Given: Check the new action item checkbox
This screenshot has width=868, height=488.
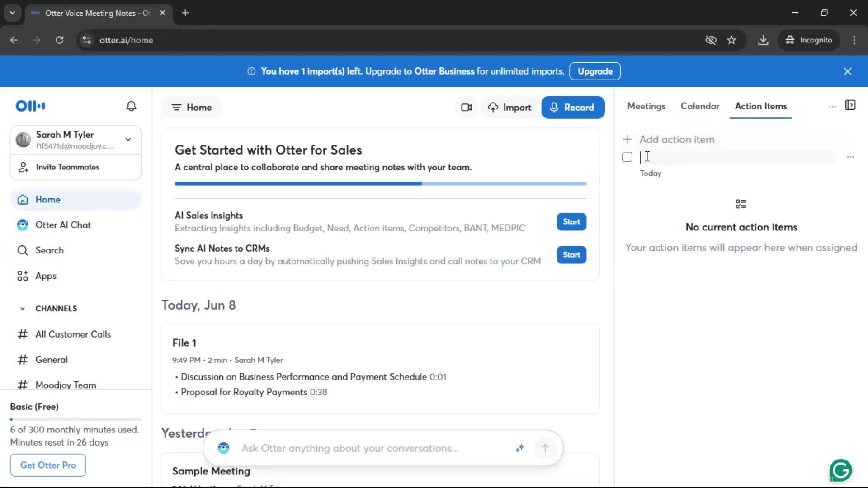Looking at the screenshot, I should click(627, 157).
